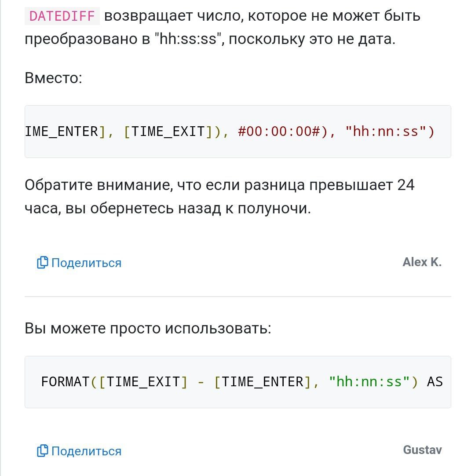Click the pink DATEDIFF inline code tag

pyautogui.click(x=62, y=16)
